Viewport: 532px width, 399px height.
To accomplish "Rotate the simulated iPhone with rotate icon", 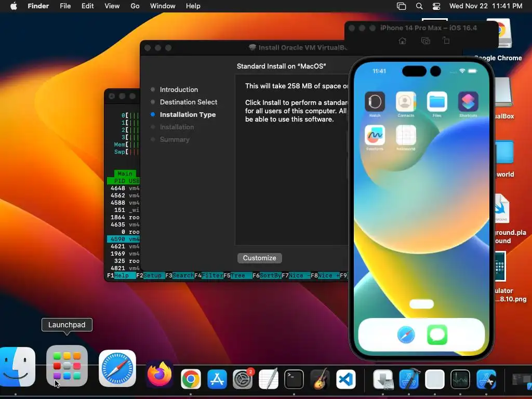I will pyautogui.click(x=446, y=41).
